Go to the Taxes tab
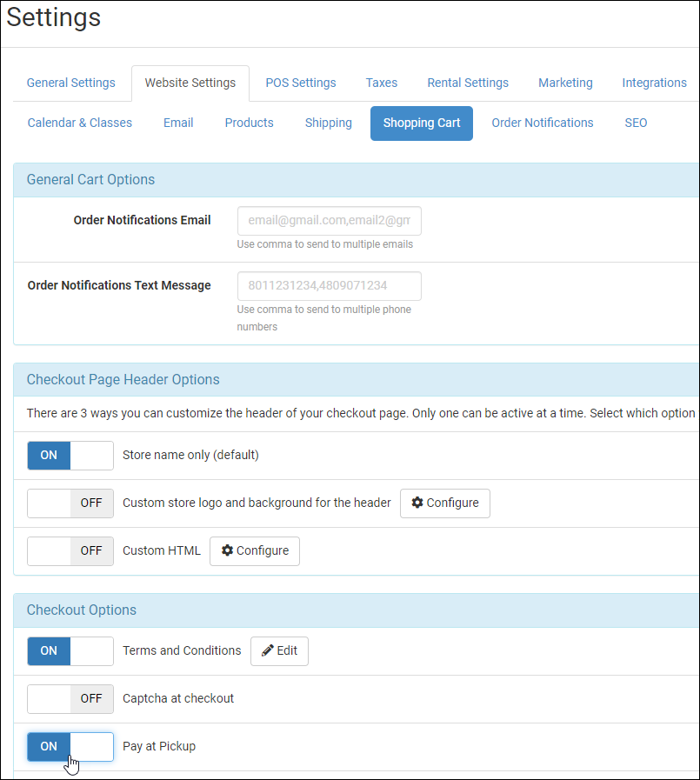This screenshot has width=700, height=780. pos(381,83)
